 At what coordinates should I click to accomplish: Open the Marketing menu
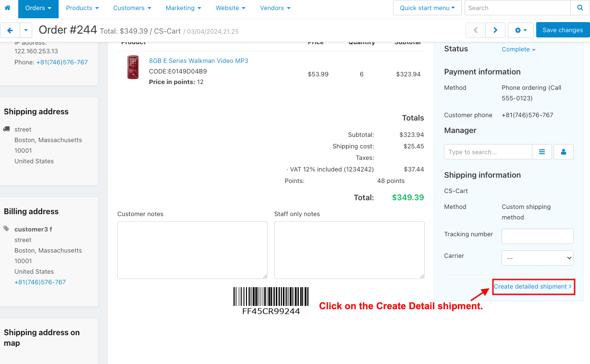click(x=183, y=8)
